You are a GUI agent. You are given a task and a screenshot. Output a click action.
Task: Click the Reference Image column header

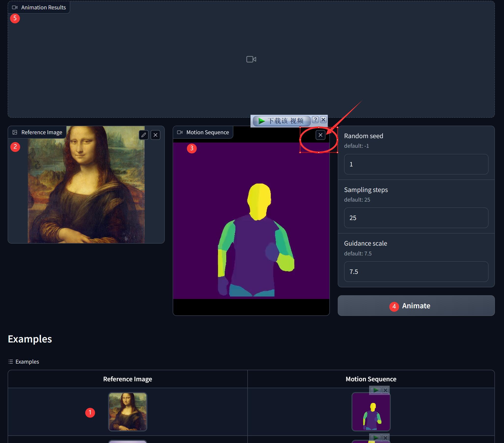(127, 379)
